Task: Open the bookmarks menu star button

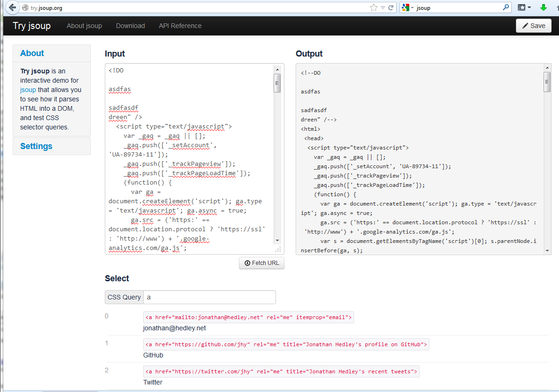Action: (522, 7)
